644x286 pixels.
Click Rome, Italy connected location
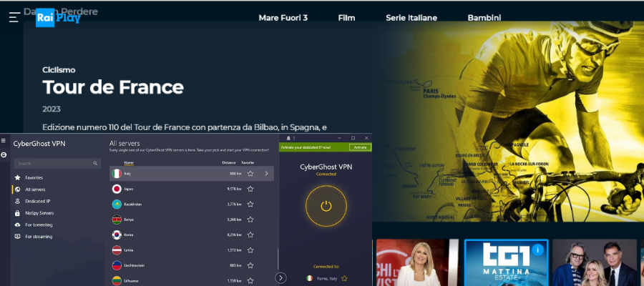(327, 279)
